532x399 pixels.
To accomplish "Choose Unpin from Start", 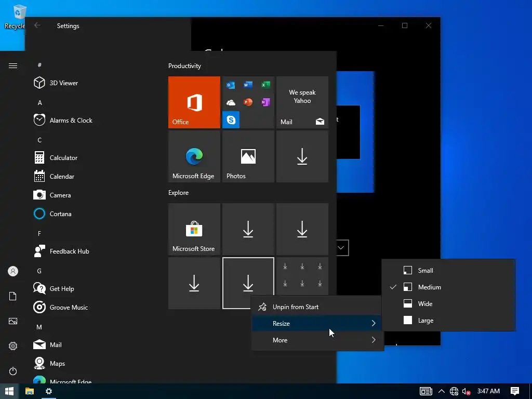I will pos(317,307).
